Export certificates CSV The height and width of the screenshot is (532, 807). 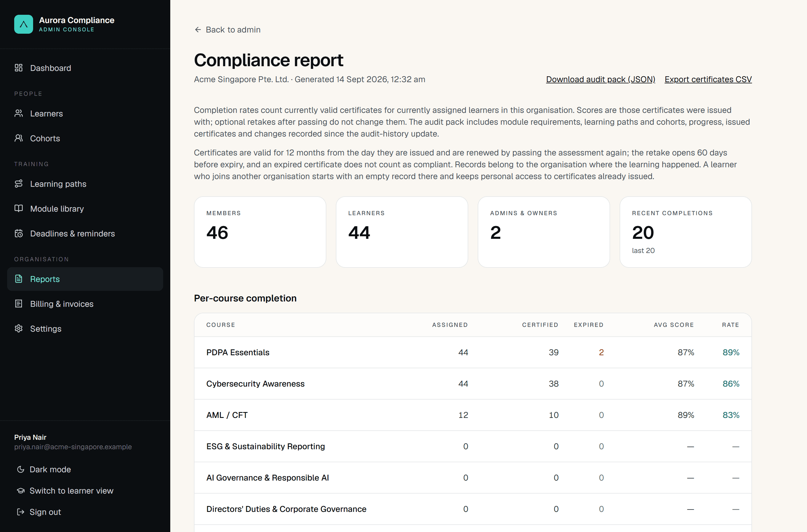708,79
